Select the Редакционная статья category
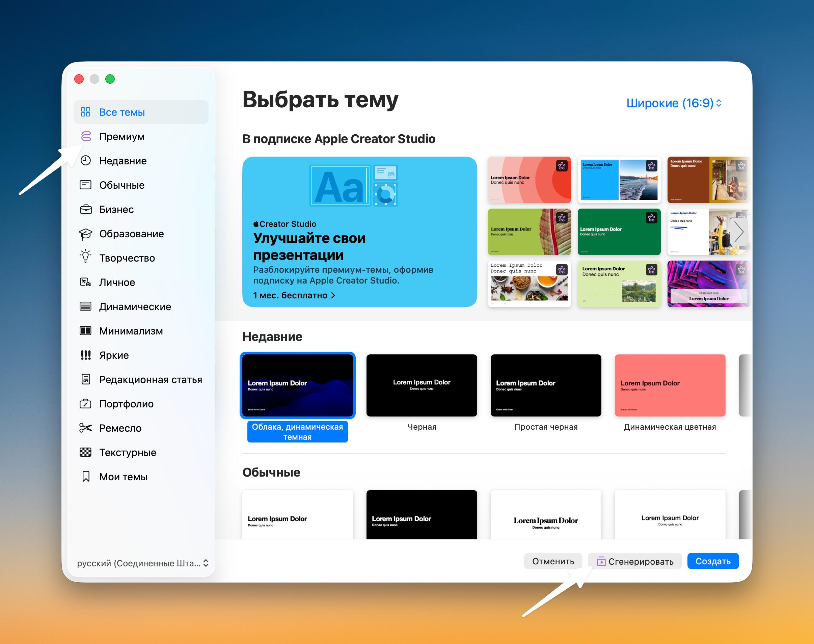This screenshot has width=814, height=644. pos(141,380)
